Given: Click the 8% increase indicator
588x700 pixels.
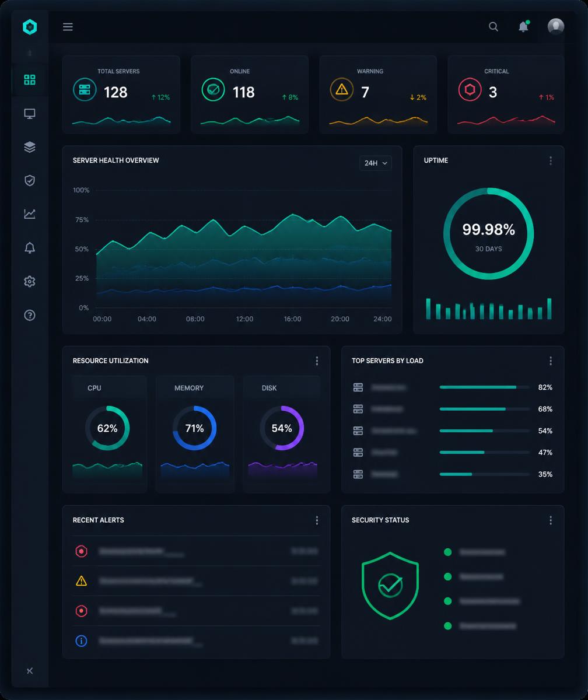Looking at the screenshot, I should coord(290,97).
